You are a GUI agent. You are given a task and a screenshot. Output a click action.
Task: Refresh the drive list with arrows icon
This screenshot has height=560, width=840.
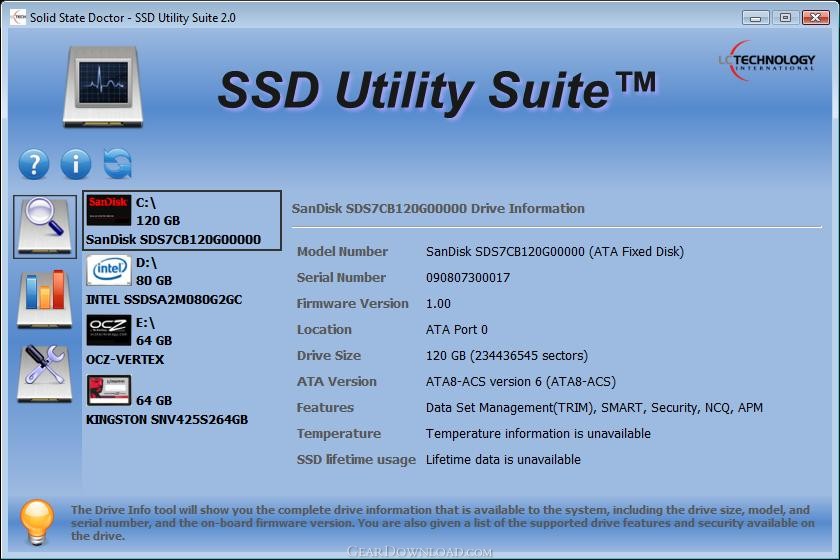117,163
